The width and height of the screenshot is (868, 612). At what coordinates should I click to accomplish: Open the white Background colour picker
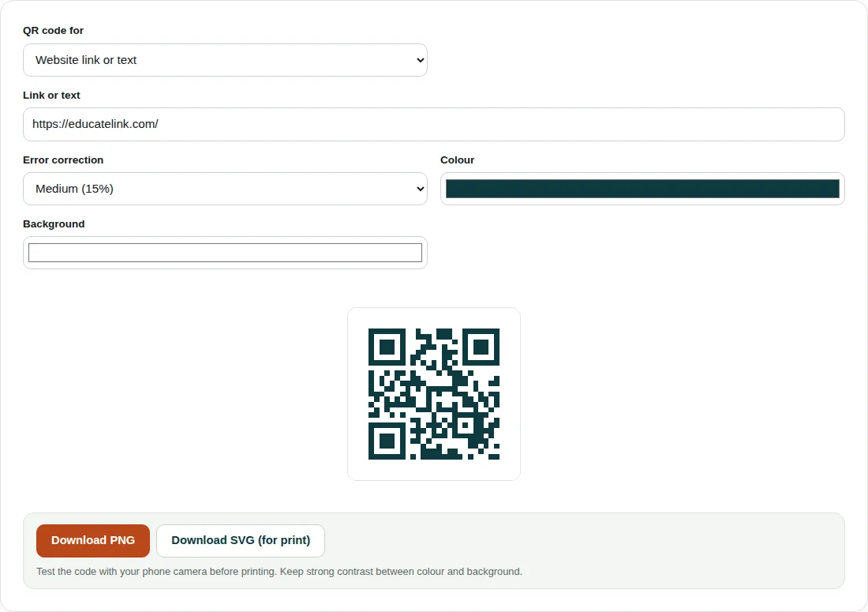(x=225, y=253)
